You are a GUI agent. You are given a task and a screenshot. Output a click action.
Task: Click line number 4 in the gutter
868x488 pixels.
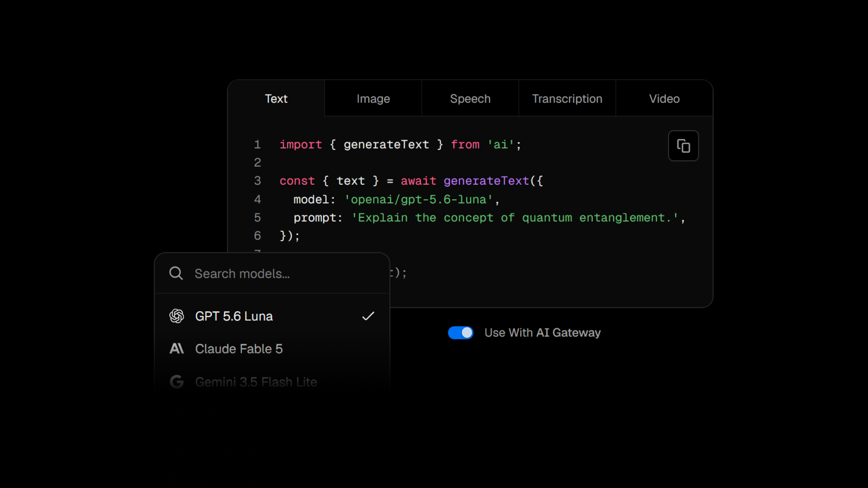258,199
